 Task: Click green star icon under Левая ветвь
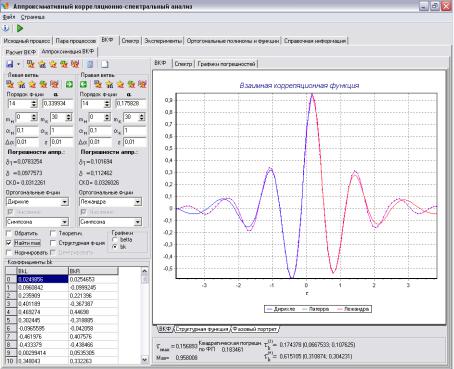(43, 84)
